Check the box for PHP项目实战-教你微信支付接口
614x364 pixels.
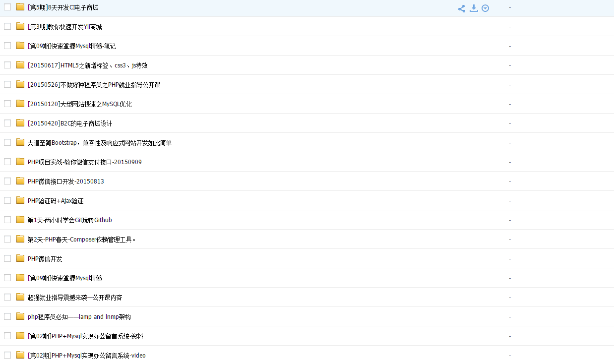[x=7, y=162]
